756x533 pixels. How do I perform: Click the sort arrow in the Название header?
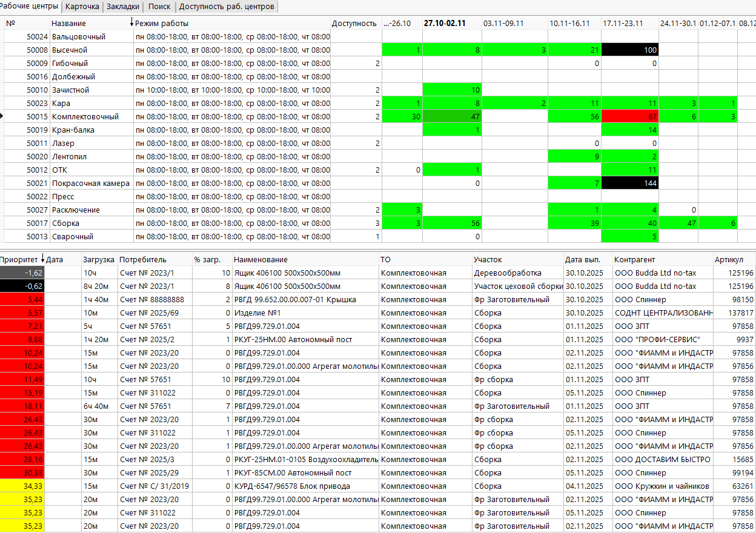(x=131, y=23)
